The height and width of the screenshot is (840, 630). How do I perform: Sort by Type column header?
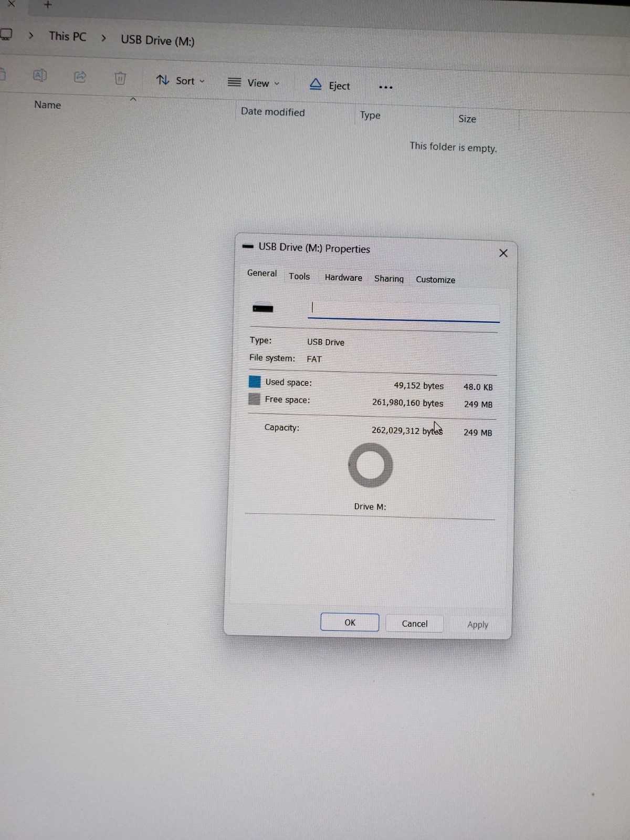pyautogui.click(x=370, y=115)
